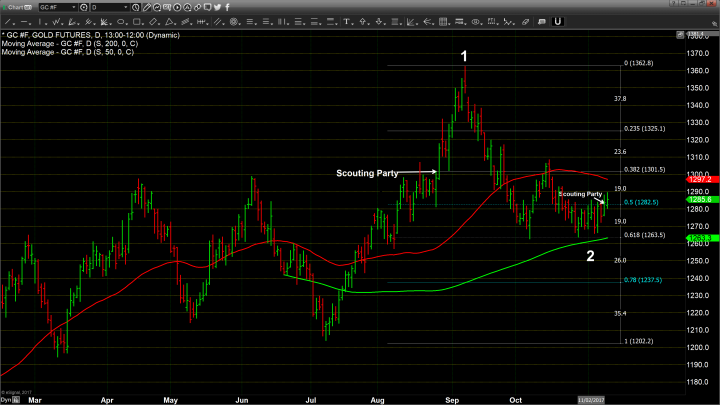
Task: Click the highlighted 11/02/2017 date marker
Action: click(x=591, y=399)
